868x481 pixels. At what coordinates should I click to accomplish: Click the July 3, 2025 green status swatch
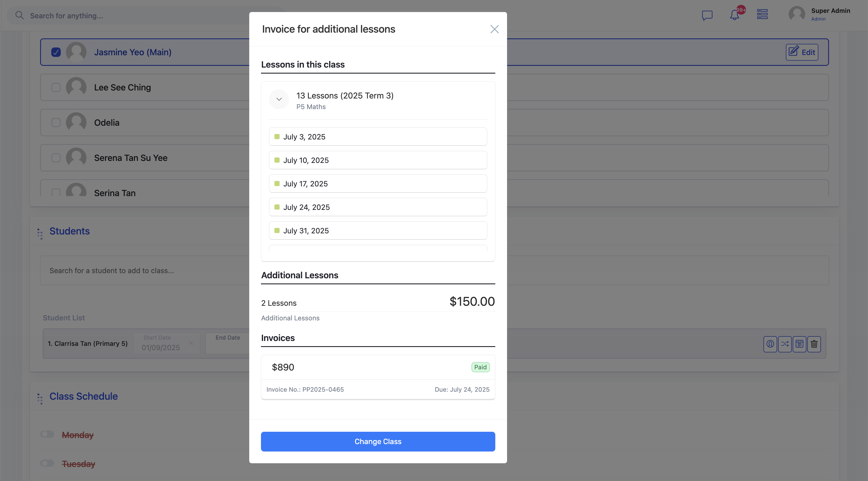[277, 137]
